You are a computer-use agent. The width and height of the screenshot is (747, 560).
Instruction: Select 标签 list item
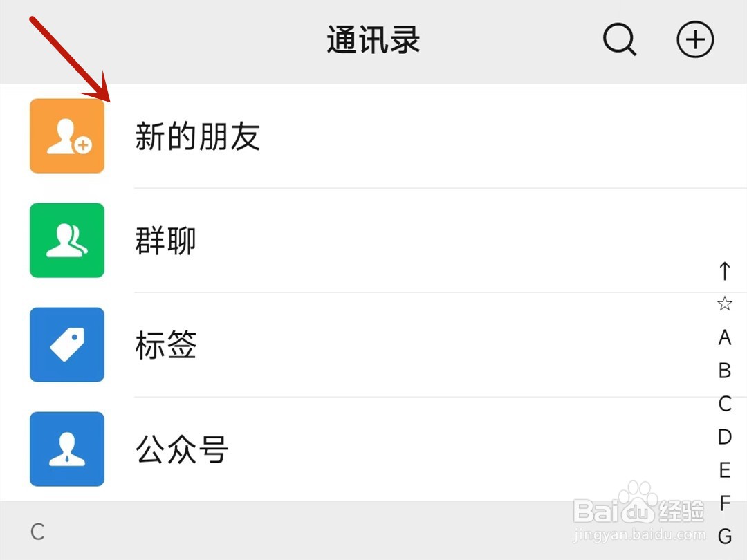[x=164, y=344]
